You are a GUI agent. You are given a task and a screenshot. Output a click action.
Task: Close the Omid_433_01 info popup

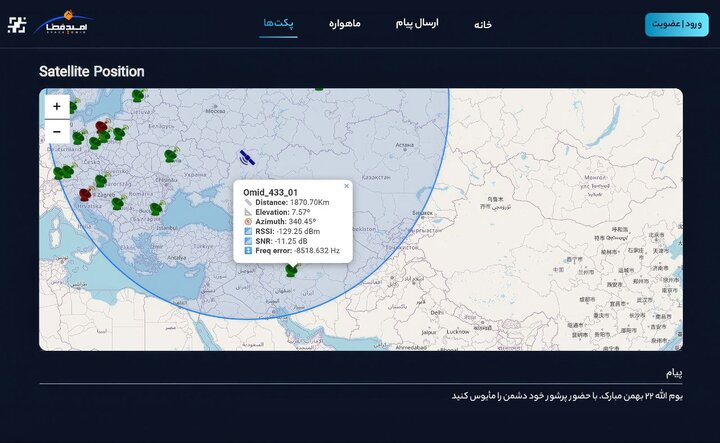click(347, 186)
